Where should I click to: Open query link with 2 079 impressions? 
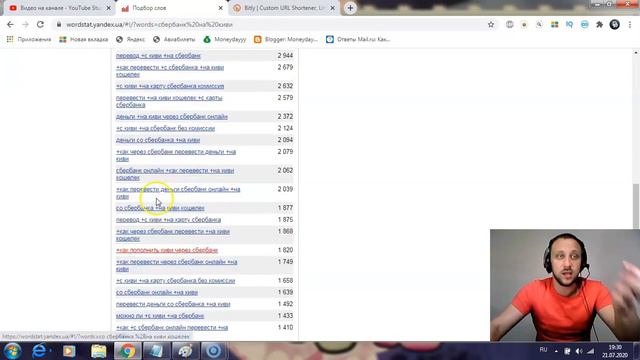click(176, 155)
